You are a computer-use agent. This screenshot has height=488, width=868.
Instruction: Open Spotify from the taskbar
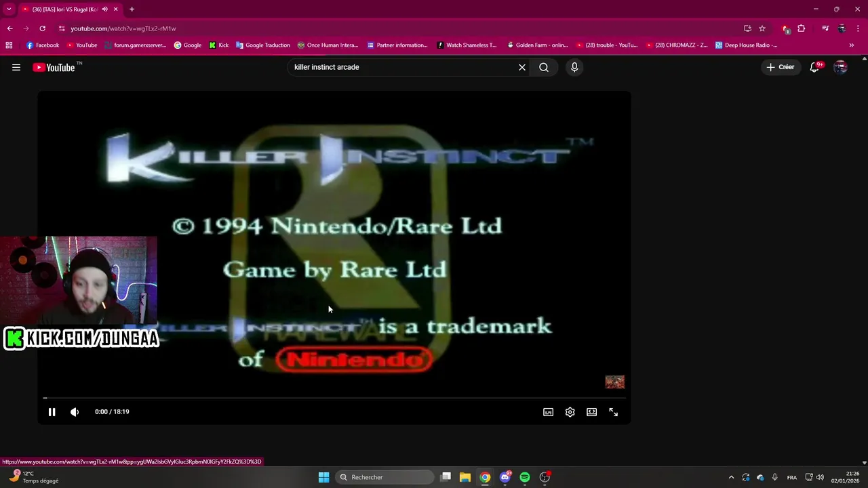525,477
